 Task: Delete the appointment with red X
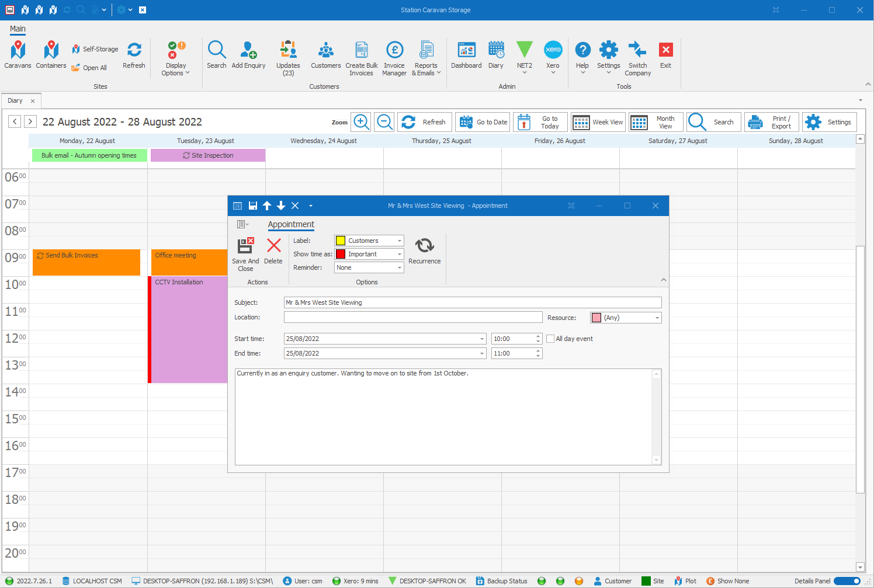[x=273, y=251]
